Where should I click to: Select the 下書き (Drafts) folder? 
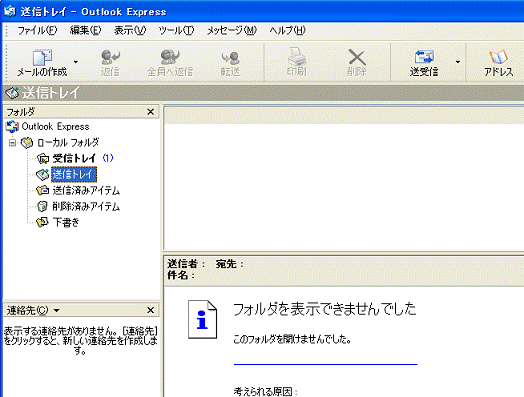coord(66,222)
